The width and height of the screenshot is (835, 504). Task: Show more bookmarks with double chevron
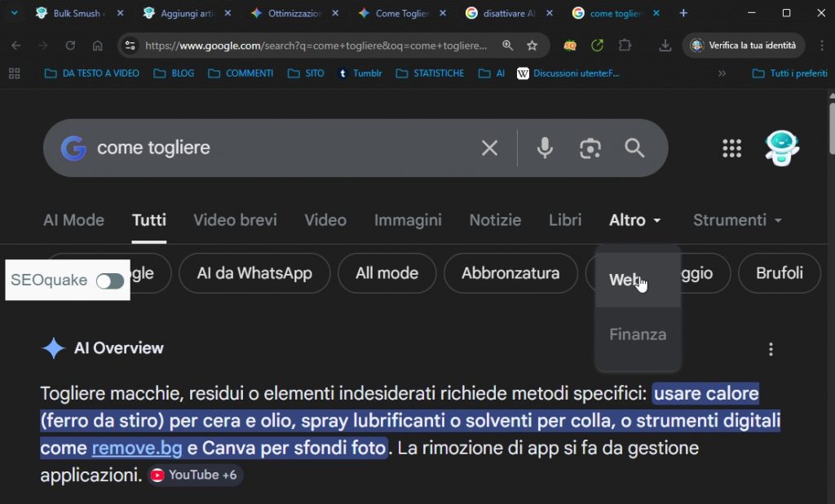[722, 73]
